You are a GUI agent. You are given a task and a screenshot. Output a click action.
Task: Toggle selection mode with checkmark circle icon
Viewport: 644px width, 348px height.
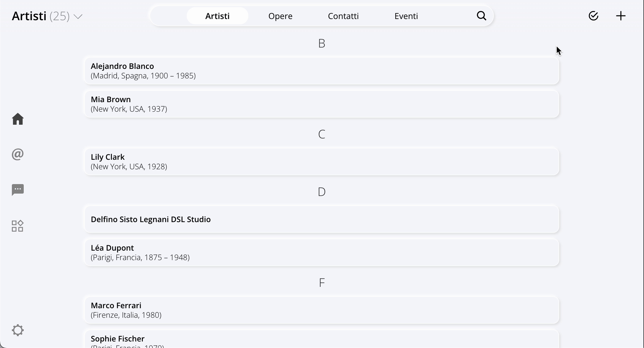coord(594,16)
